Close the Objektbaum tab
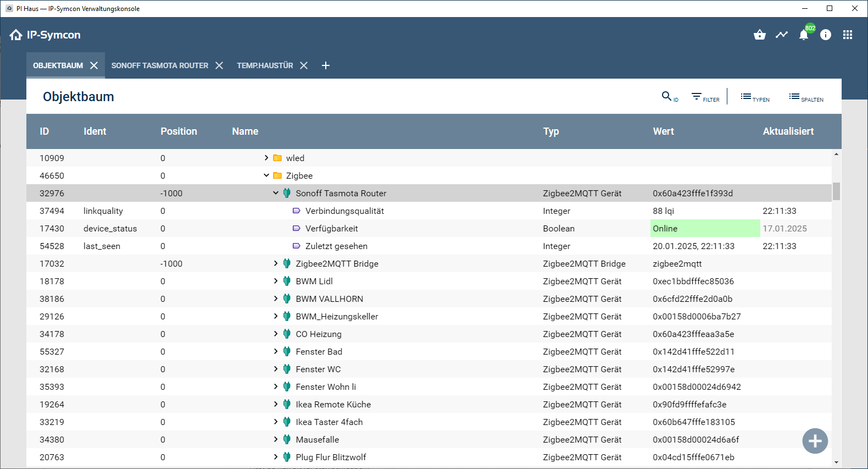This screenshot has width=868, height=469. [94, 65]
